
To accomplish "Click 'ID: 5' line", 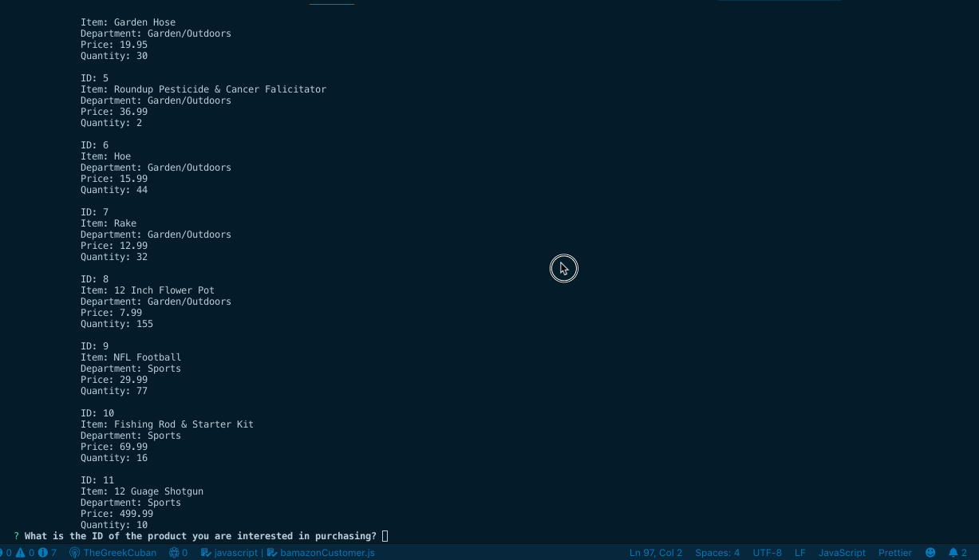I will click(x=94, y=78).
